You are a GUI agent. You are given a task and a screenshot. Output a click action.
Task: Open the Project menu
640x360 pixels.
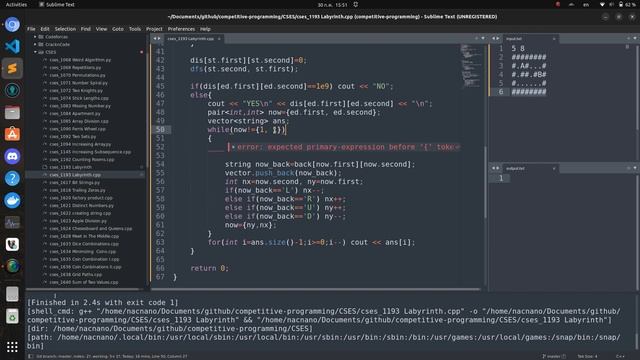[154, 29]
